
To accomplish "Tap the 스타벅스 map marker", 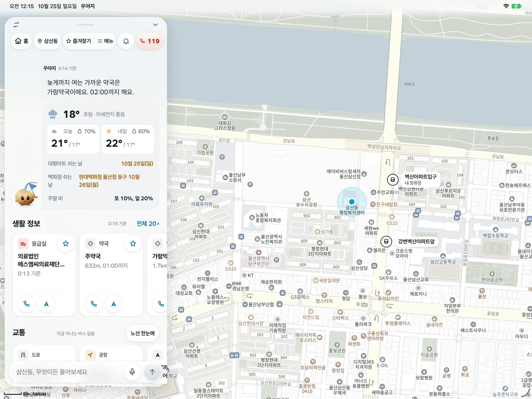I will tap(340, 312).
